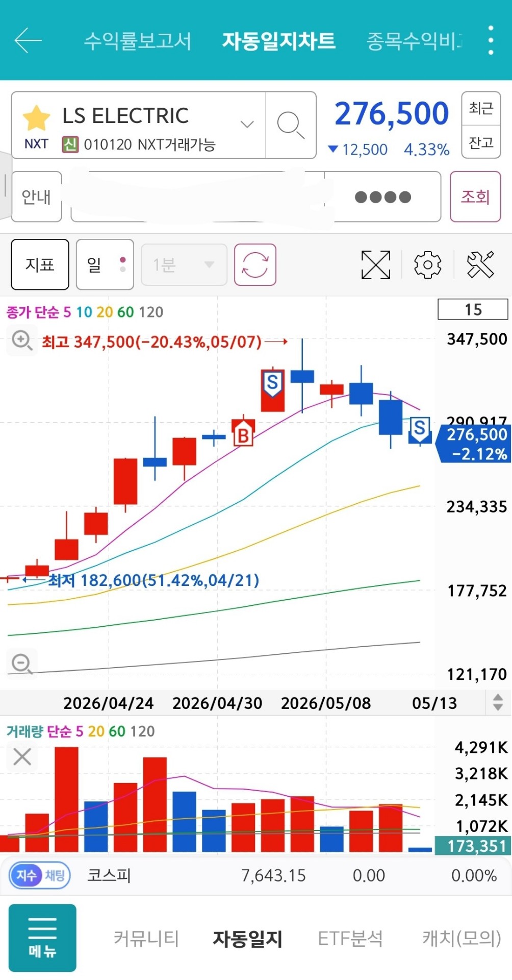Screen dimensions: 512x980
Task: Tap the 173,351 volume value tag
Action: (x=473, y=845)
